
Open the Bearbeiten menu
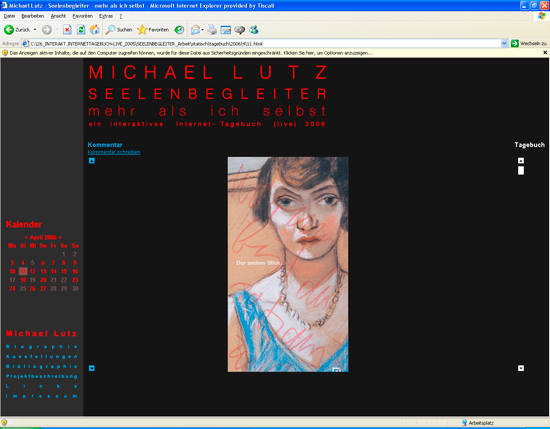[33, 16]
